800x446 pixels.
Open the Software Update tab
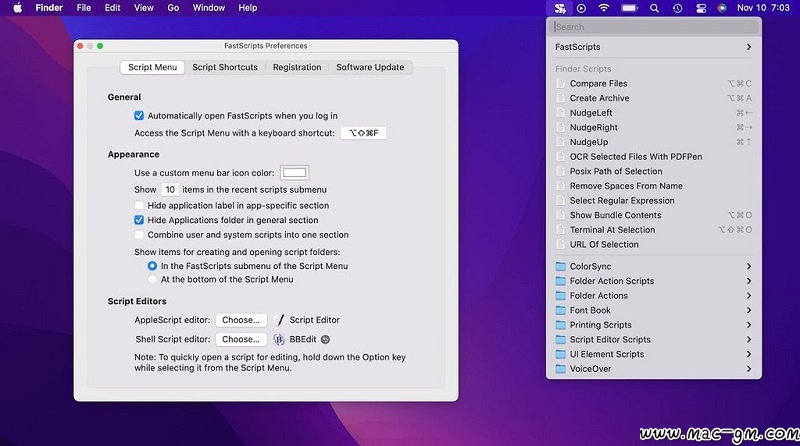coord(370,67)
